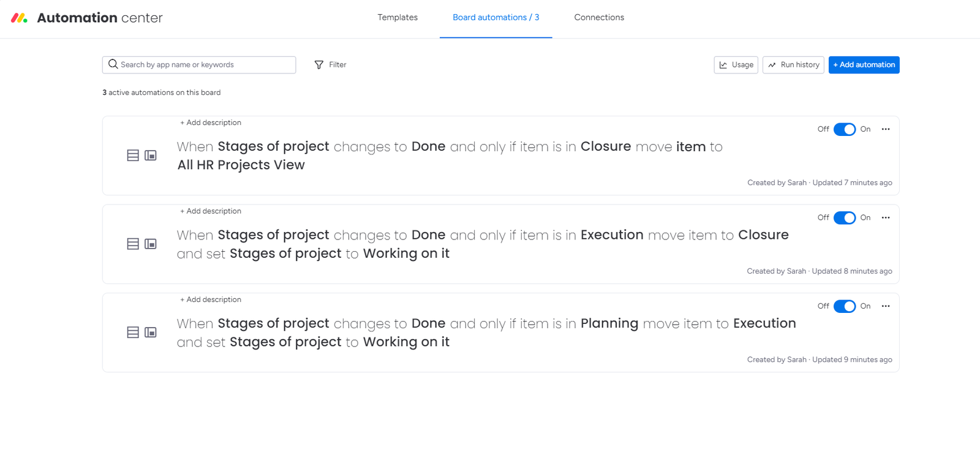The width and height of the screenshot is (980, 474).
Task: Click the Add automation button
Action: [864, 65]
